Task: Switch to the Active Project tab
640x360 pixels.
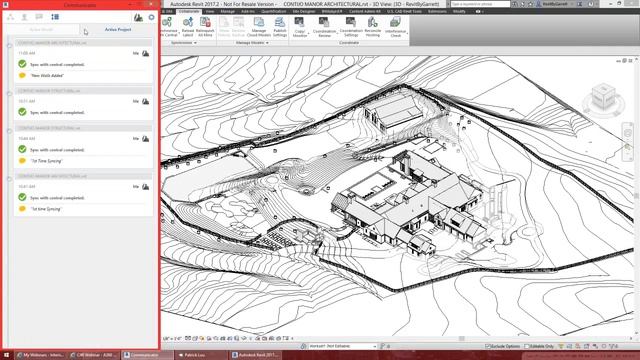Action: point(118,29)
